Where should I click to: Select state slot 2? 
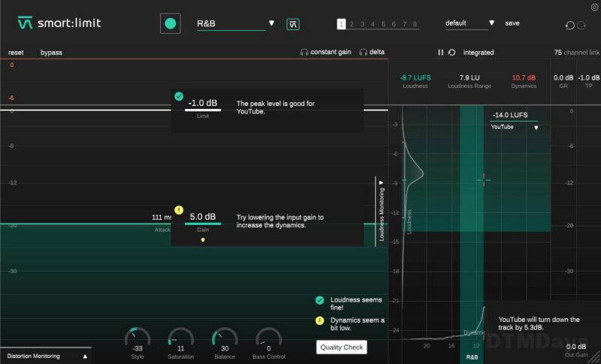(352, 24)
